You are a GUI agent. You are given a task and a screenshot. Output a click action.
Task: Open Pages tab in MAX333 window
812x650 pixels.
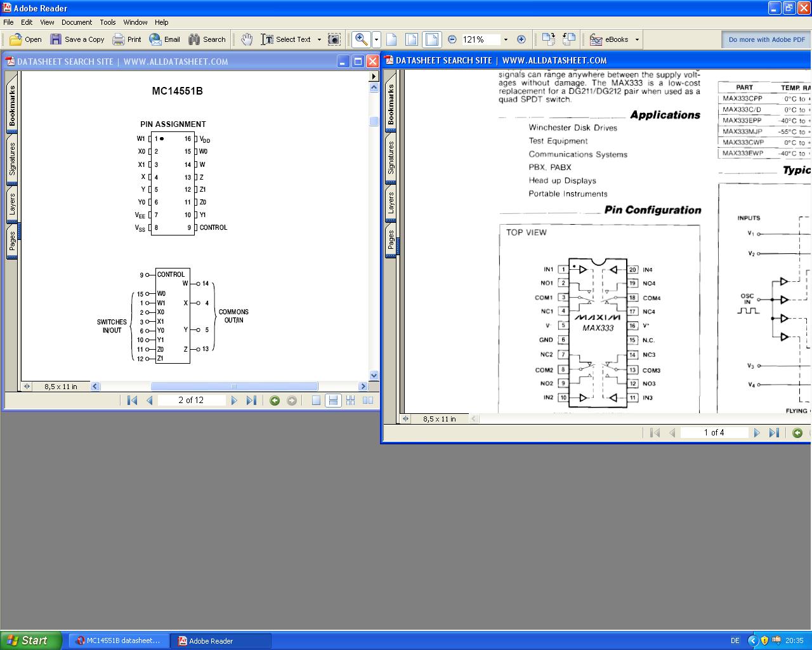tap(391, 240)
